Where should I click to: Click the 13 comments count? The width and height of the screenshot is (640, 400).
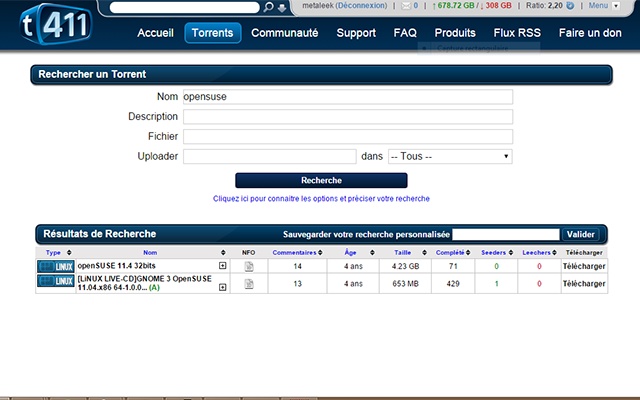point(298,284)
